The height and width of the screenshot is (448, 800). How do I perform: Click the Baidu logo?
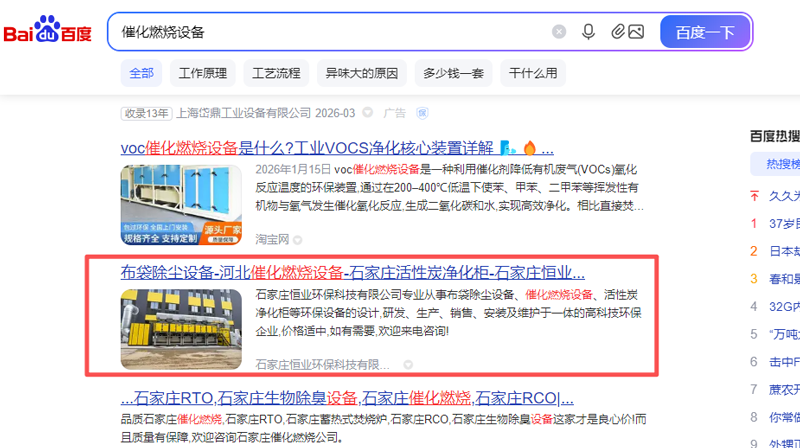pos(47,32)
